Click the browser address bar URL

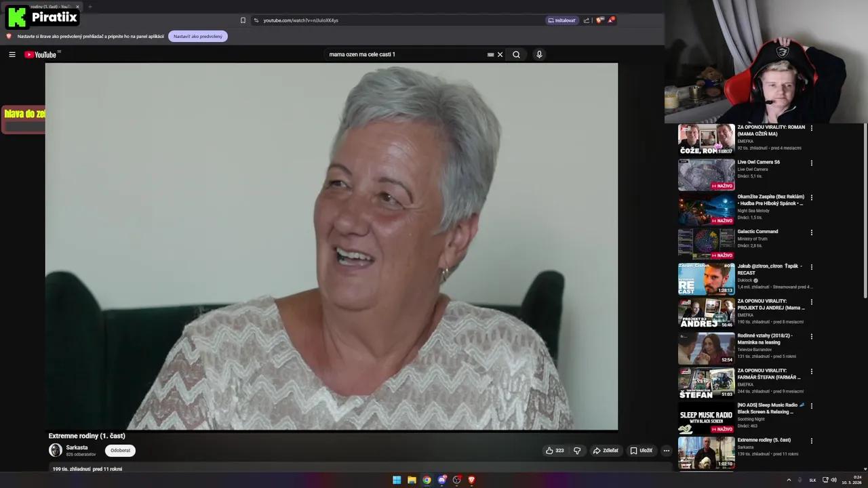(x=300, y=20)
